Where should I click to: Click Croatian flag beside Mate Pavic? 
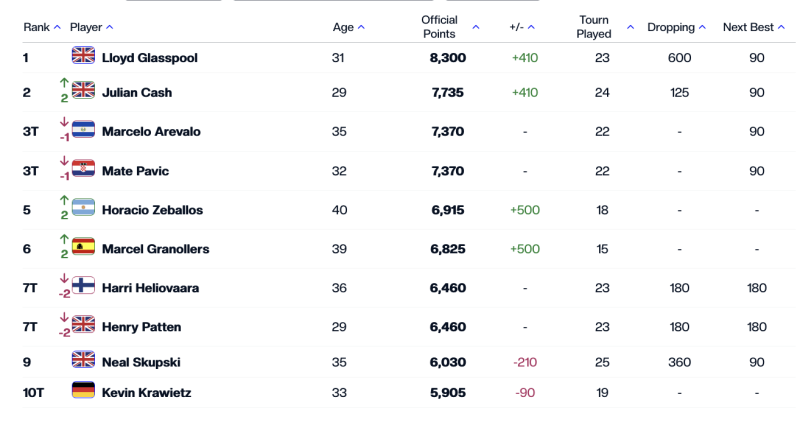click(x=83, y=170)
